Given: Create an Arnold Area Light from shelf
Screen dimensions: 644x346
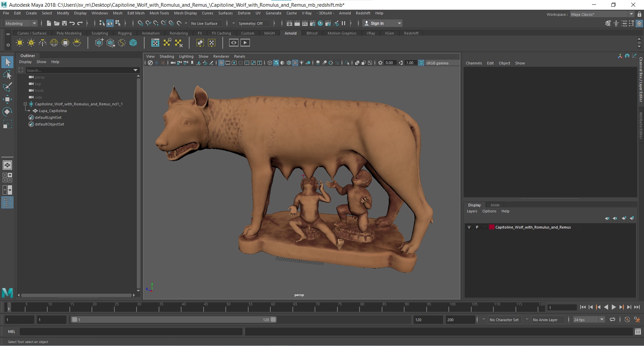Looking at the screenshot, I should point(20,43).
